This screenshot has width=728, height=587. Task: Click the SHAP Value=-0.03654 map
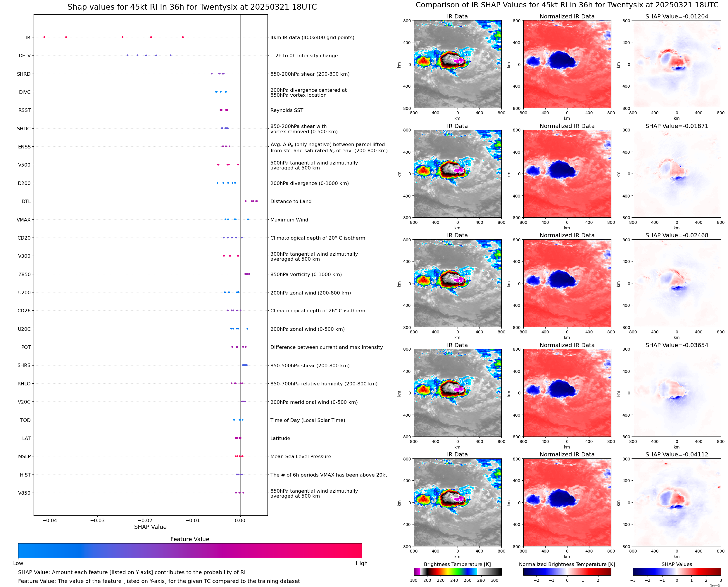pyautogui.click(x=677, y=393)
